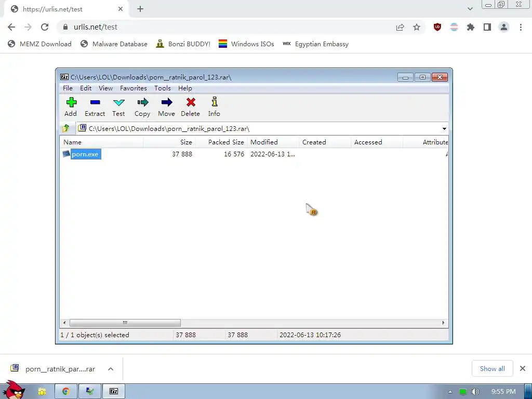Image resolution: width=532 pixels, height=399 pixels.
Task: Click the volume speaker tray icon
Action: point(475,392)
